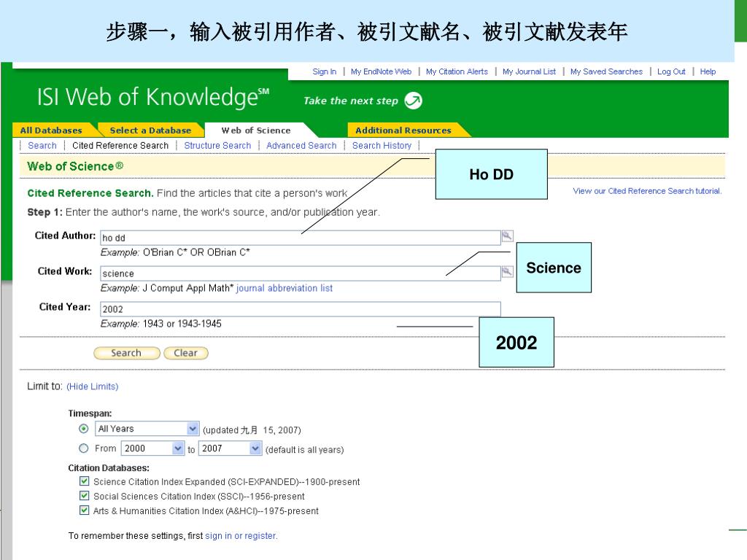747x560 pixels.
Task: Open the journal abbreviation list link
Action: pyautogui.click(x=285, y=288)
